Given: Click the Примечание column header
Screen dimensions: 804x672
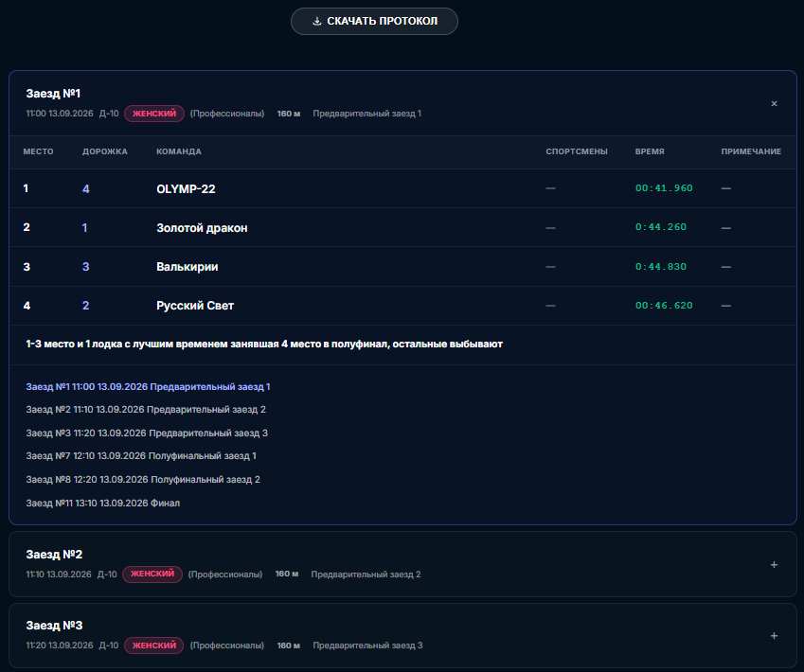Looking at the screenshot, I should [751, 151].
